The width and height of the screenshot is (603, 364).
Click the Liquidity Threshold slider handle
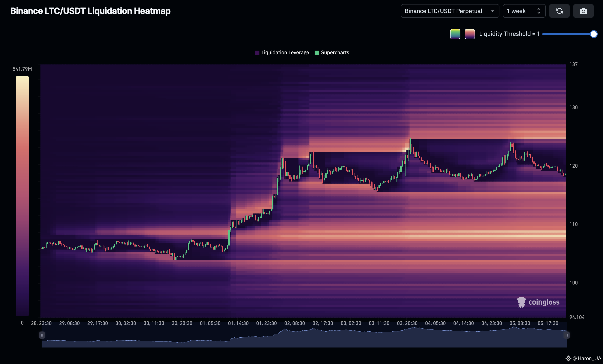pyautogui.click(x=593, y=34)
